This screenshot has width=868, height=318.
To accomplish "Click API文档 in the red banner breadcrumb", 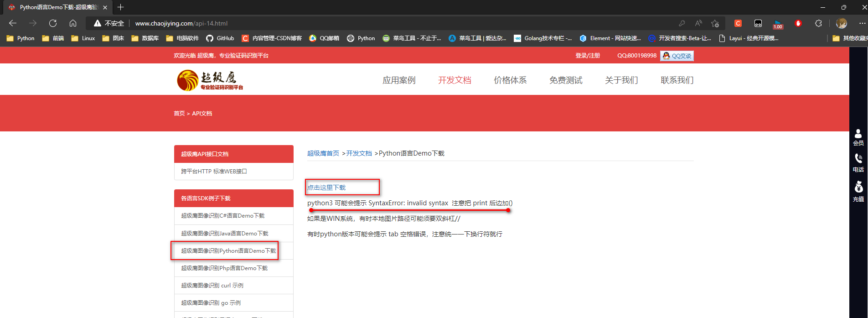I will coord(202,114).
